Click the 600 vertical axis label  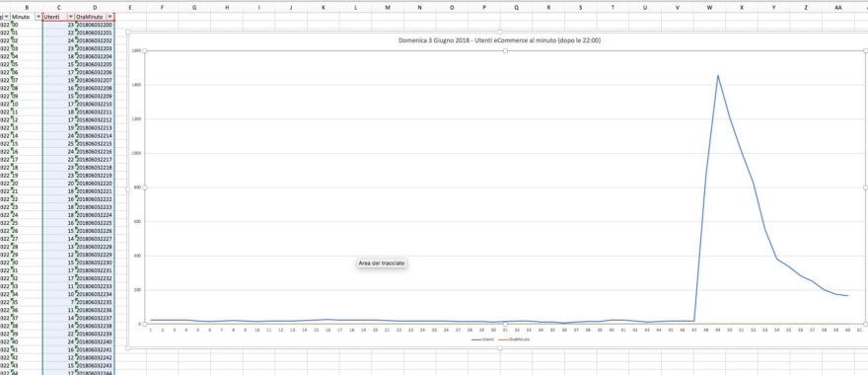[137, 222]
